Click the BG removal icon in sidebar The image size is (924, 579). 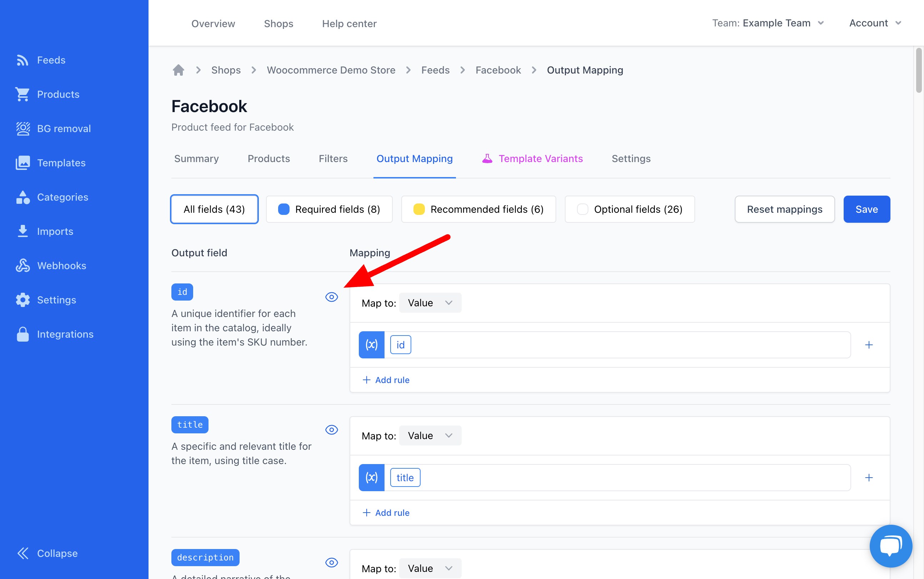click(23, 128)
